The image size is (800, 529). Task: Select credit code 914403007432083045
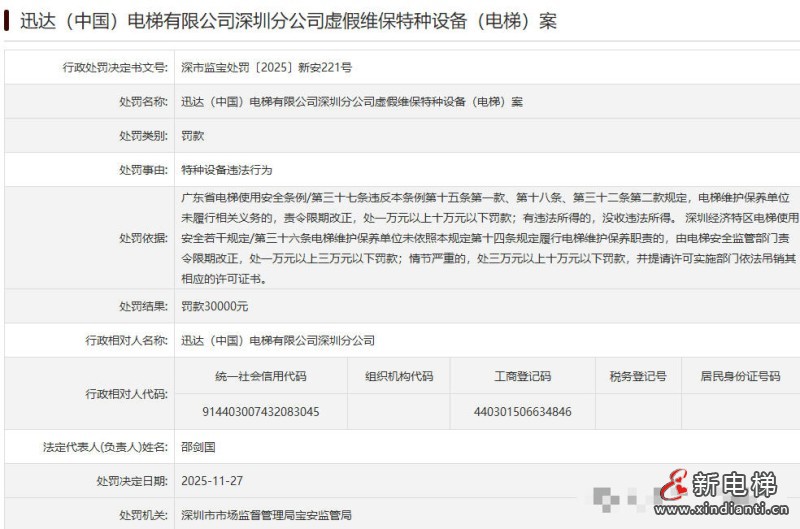pos(261,411)
